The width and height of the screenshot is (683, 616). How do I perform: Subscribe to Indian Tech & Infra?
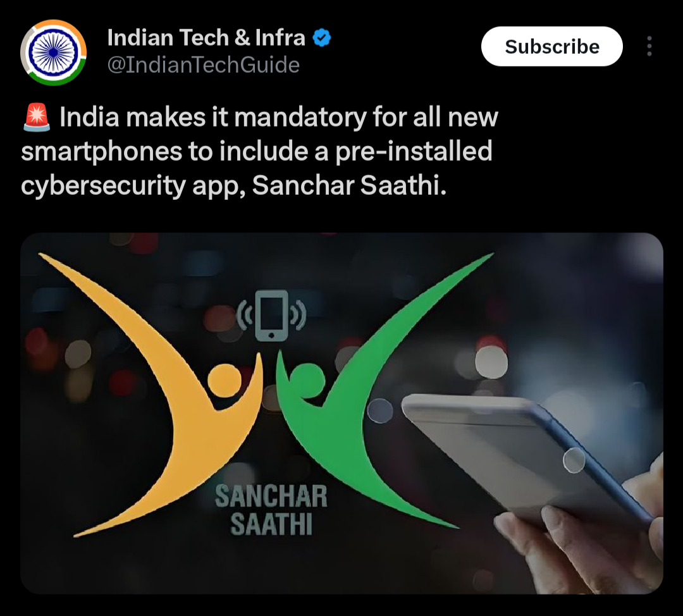[x=552, y=46]
